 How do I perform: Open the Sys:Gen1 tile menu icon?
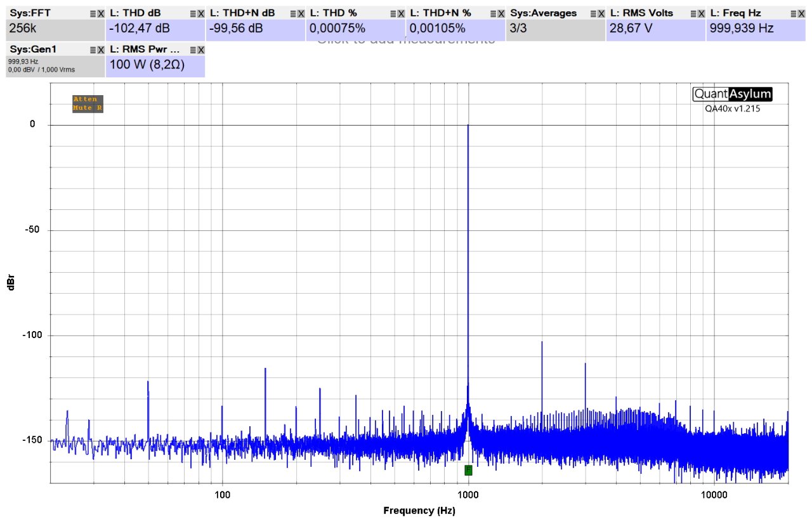pyautogui.click(x=93, y=49)
